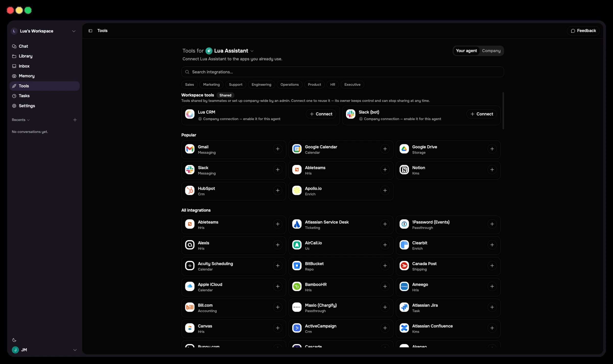Click the sidebar collapse icon beside Tools title
Screen dimensions: 613x364
pyautogui.click(x=90, y=31)
